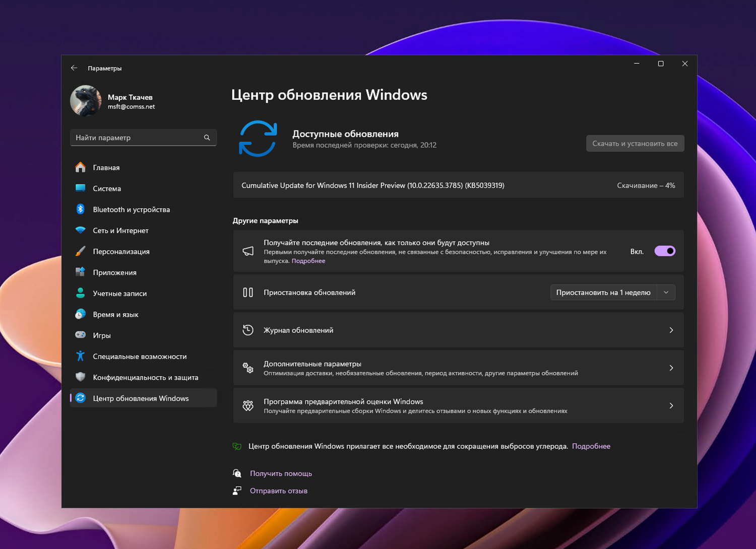
Task: Click Приостановить на 1 неделю button
Action: click(603, 292)
